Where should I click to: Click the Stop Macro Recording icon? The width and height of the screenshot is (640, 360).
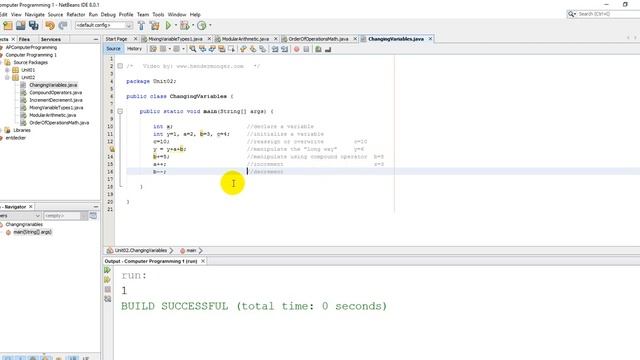[306, 49]
